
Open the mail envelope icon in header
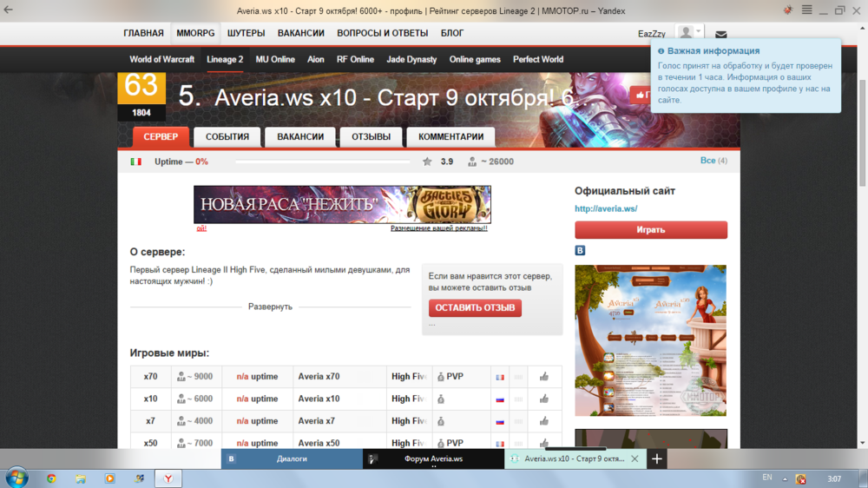(720, 35)
